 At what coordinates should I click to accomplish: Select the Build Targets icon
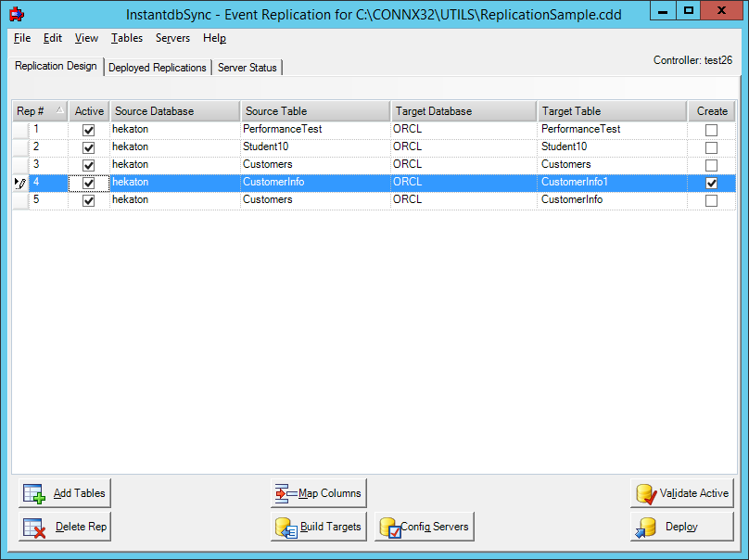pyautogui.click(x=285, y=526)
